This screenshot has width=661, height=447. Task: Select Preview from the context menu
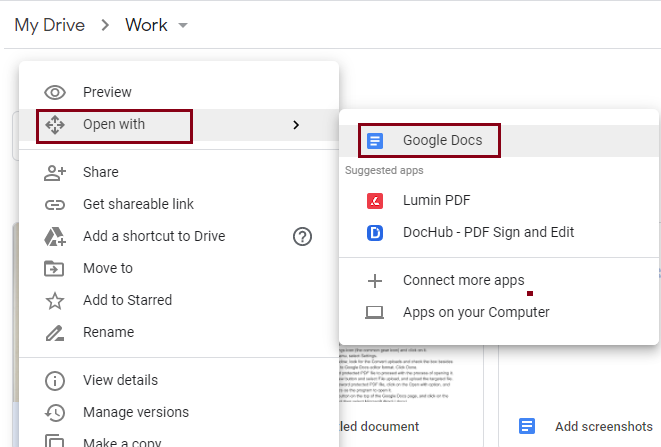[x=179, y=92]
